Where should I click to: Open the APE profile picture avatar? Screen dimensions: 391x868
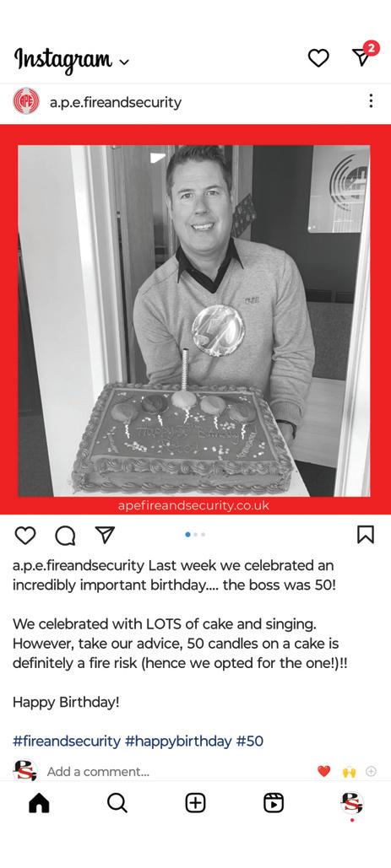tap(26, 101)
